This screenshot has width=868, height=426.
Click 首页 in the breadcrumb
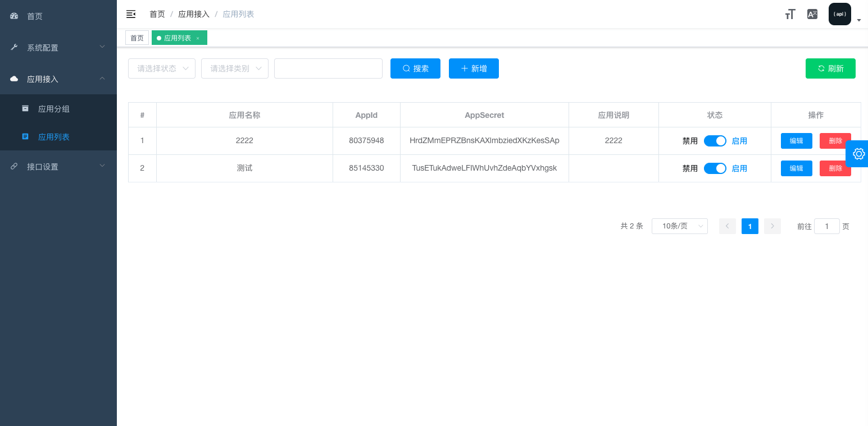157,14
